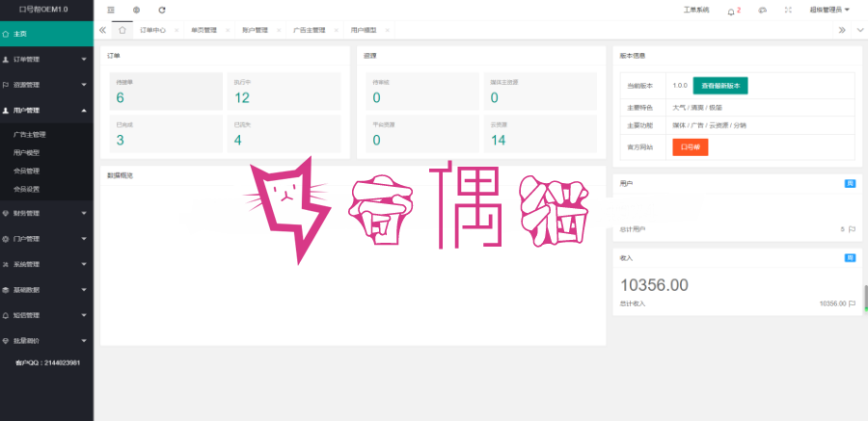Image resolution: width=868 pixels, height=421 pixels.
Task: Switch to the 用户模型 tab
Action: pyautogui.click(x=364, y=31)
